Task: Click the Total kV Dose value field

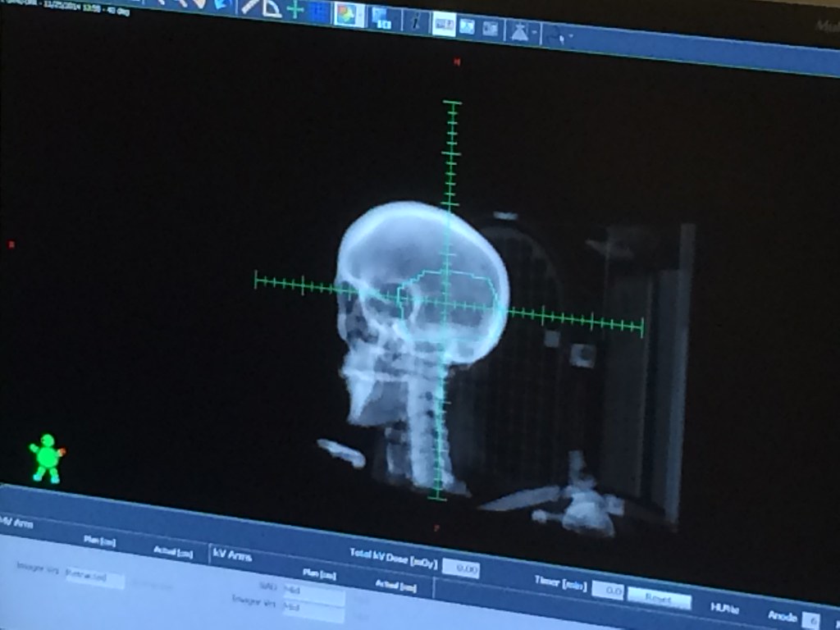Action: pos(460,568)
